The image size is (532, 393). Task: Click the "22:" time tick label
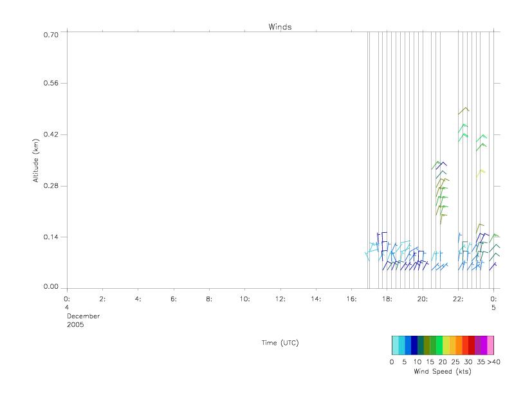[458, 299]
